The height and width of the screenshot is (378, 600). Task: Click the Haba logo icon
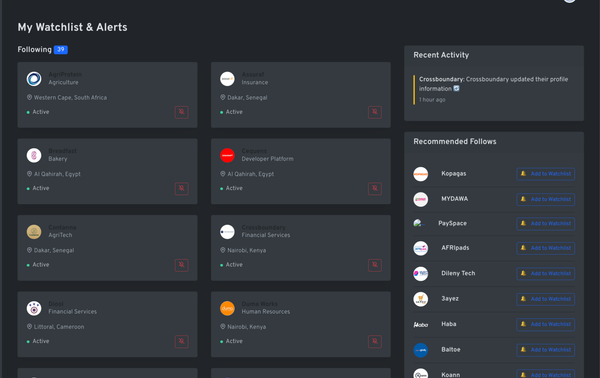pyautogui.click(x=421, y=325)
